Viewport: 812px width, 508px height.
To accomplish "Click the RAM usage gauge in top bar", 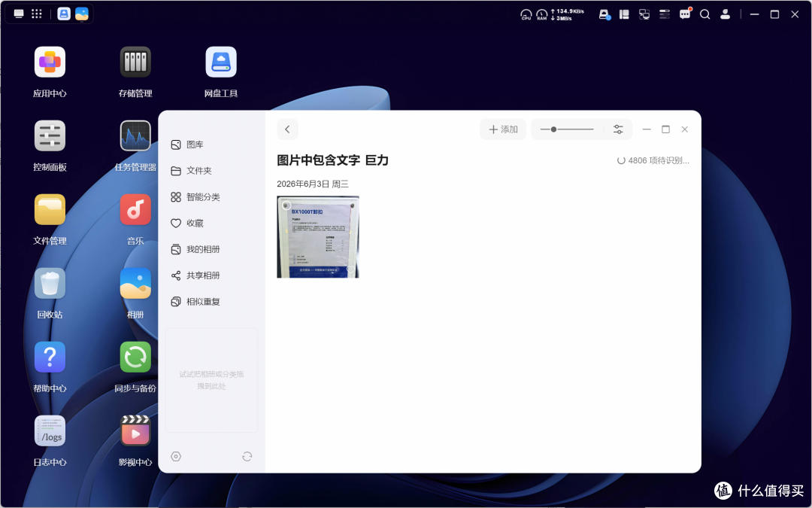I will (x=541, y=14).
